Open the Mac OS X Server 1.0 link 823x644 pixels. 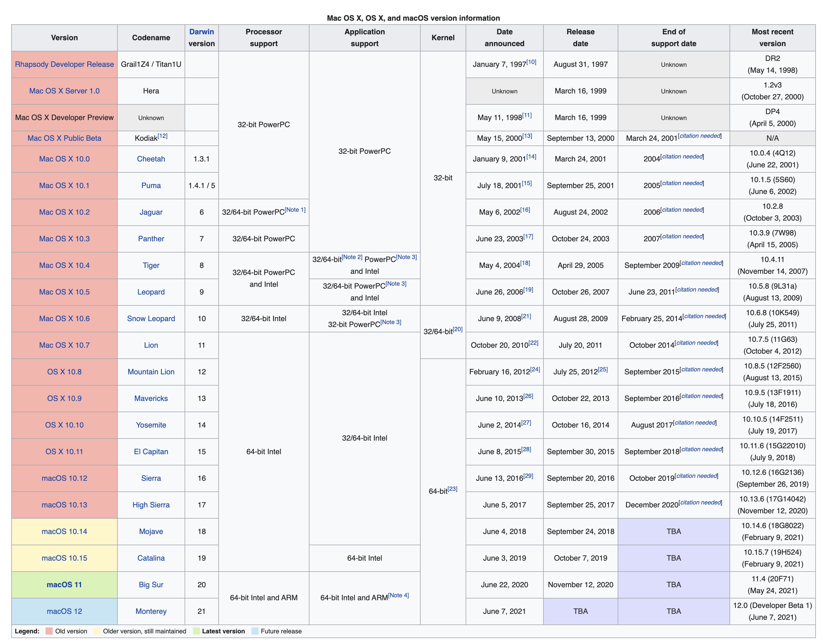pyautogui.click(x=64, y=91)
